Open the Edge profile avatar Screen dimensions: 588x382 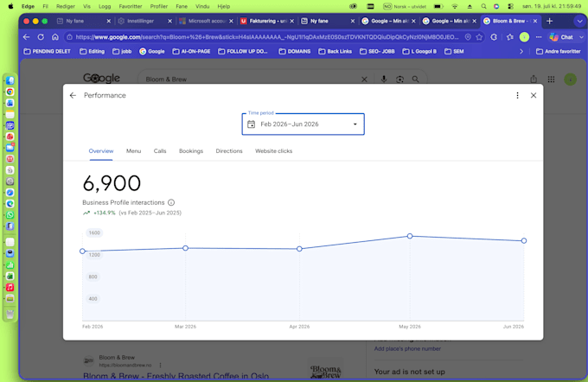point(524,37)
